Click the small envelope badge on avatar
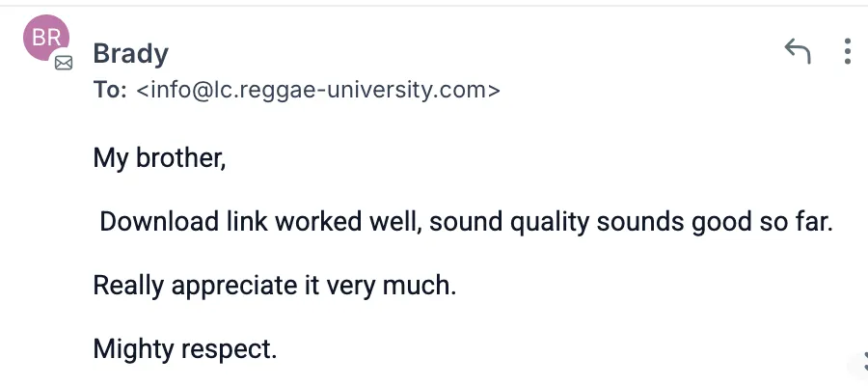868x386 pixels. click(64, 63)
